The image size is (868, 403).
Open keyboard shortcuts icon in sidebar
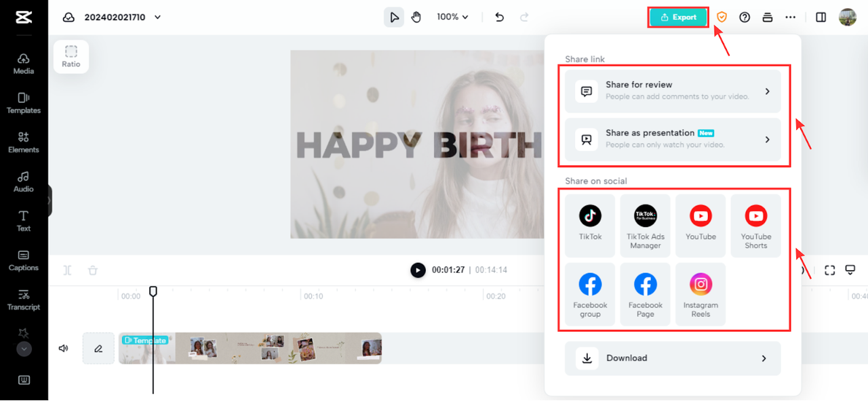pyautogui.click(x=24, y=380)
